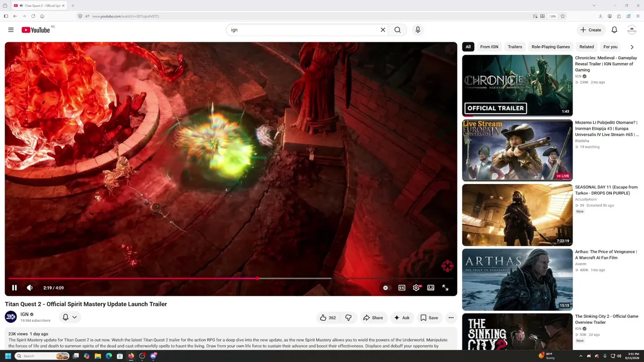
Task: Pause the video
Action: coord(14,288)
